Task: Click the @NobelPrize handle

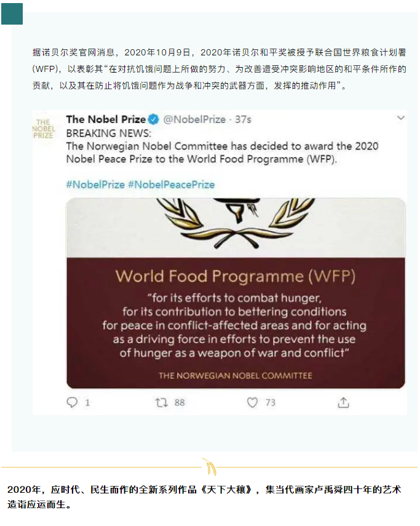Action: 194,119
